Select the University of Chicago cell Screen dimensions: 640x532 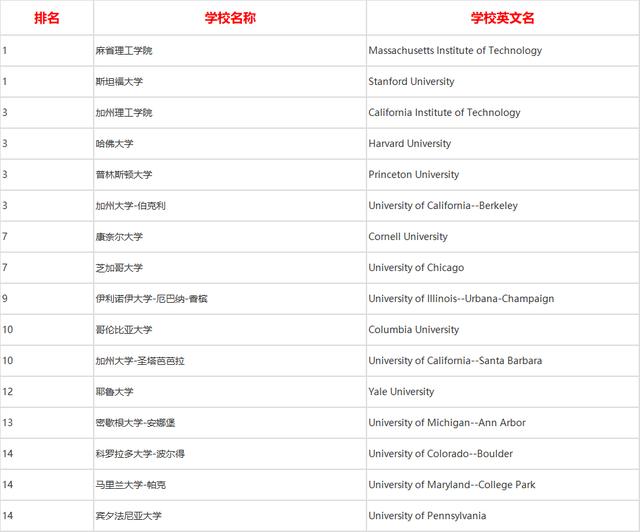(x=503, y=268)
